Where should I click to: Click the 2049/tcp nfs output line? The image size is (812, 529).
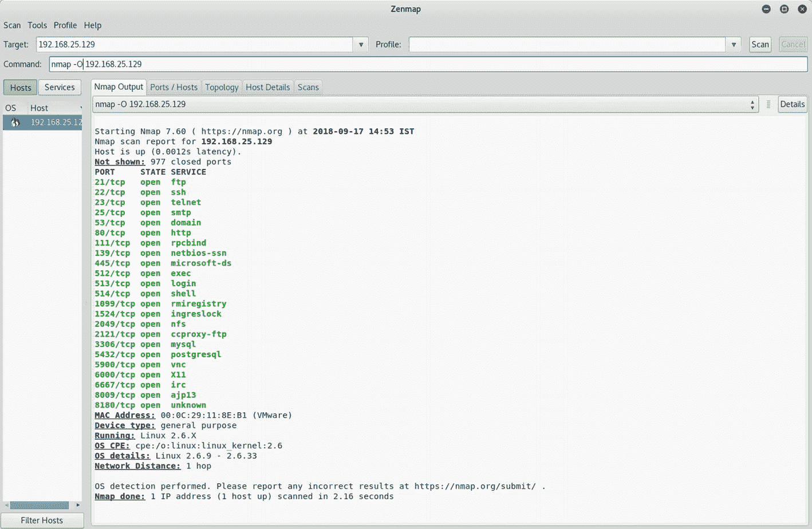(x=140, y=324)
